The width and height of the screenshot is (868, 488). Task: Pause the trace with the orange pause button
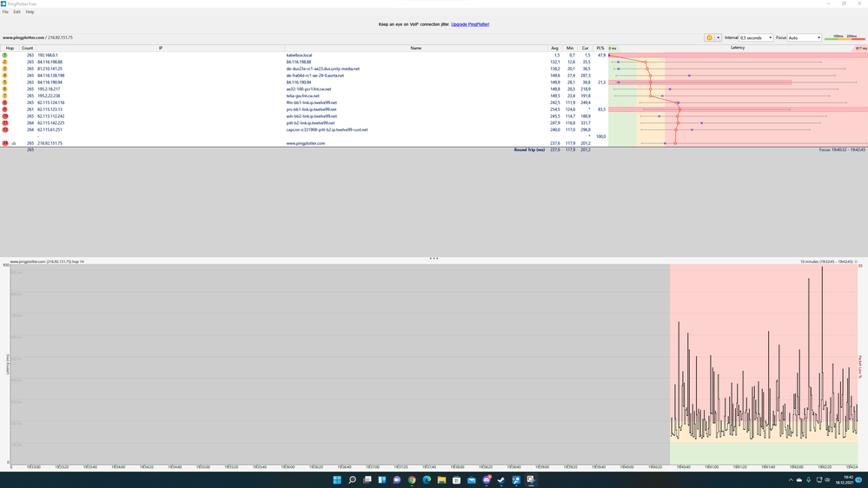coord(709,37)
